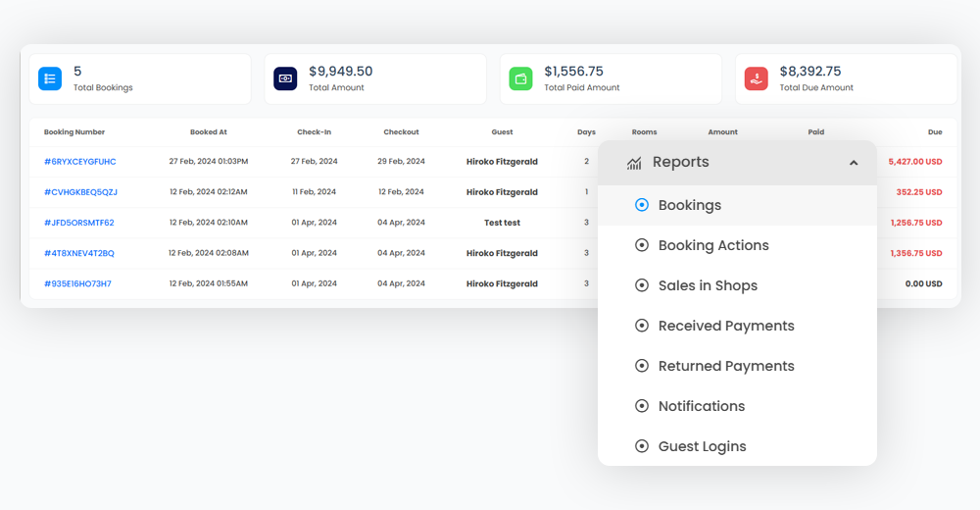
Task: Select the Booking Actions radio icon
Action: click(x=642, y=245)
